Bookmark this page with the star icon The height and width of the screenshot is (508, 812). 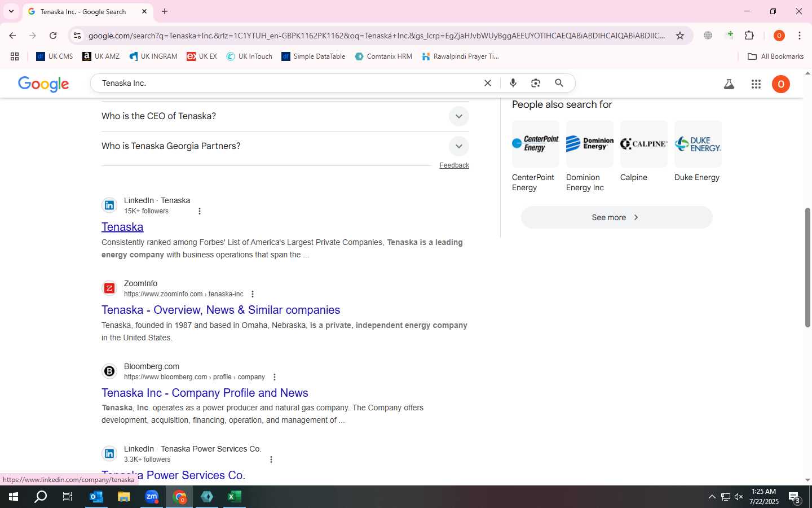click(680, 36)
